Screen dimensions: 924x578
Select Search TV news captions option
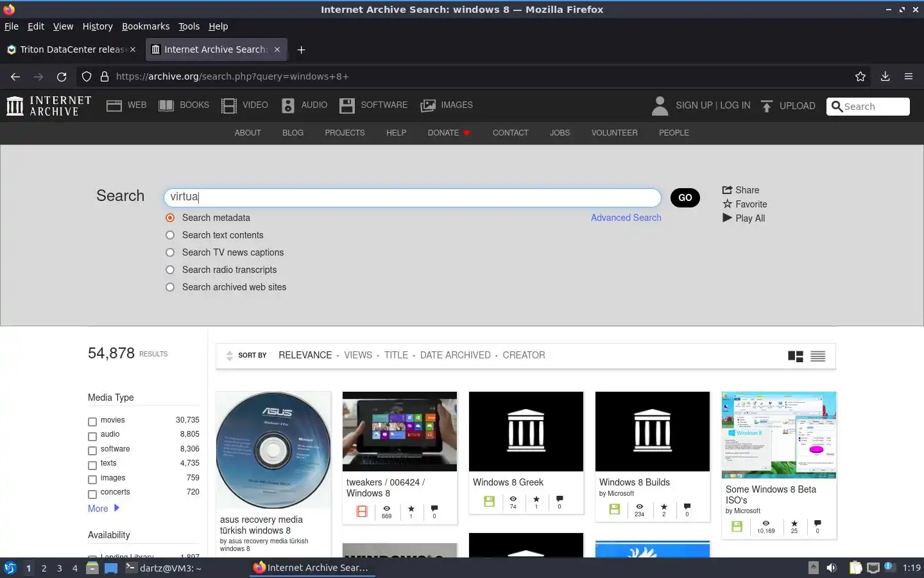pyautogui.click(x=170, y=252)
